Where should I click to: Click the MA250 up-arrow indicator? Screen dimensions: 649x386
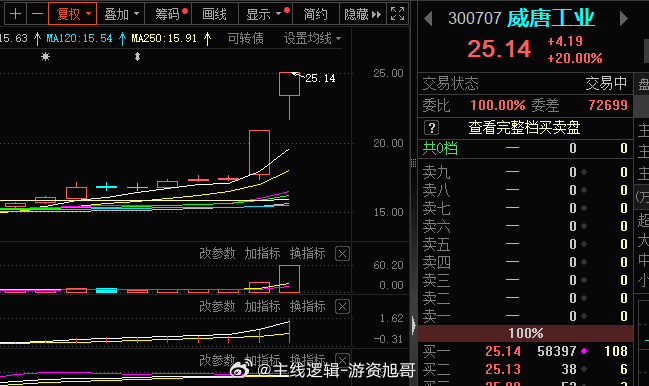click(x=207, y=38)
